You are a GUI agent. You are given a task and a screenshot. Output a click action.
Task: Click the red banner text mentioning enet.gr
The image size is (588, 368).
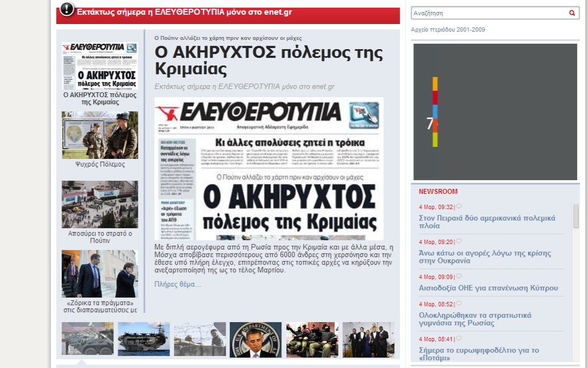click(x=184, y=12)
